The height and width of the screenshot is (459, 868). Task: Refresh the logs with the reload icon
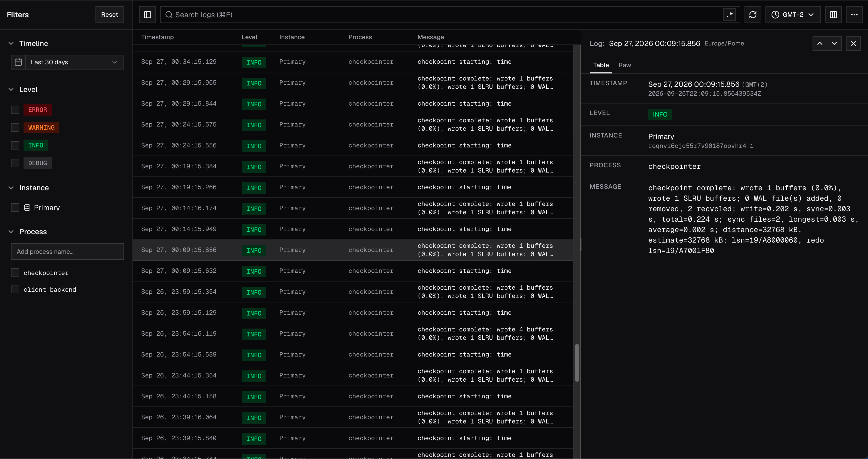(753, 14)
